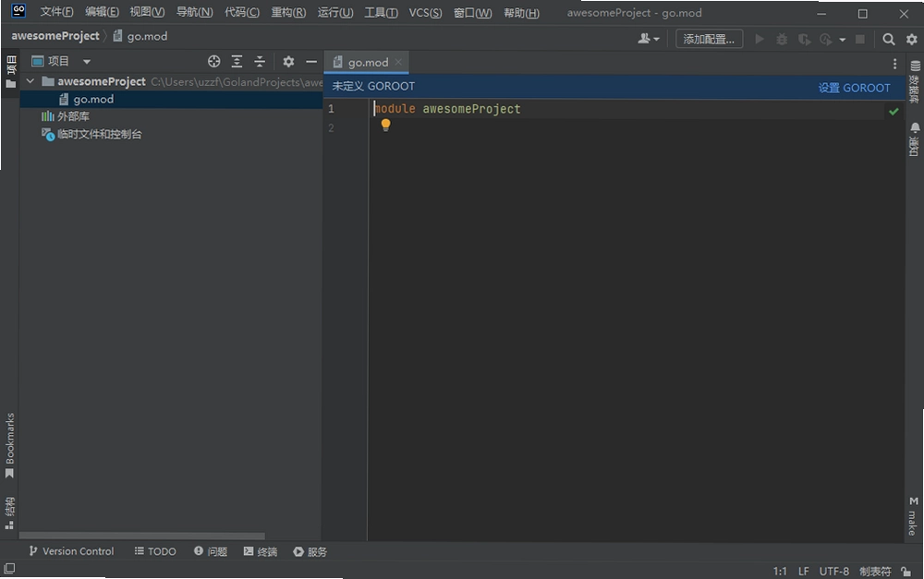
Task: Open editor tab options three-dot menu
Action: [894, 63]
